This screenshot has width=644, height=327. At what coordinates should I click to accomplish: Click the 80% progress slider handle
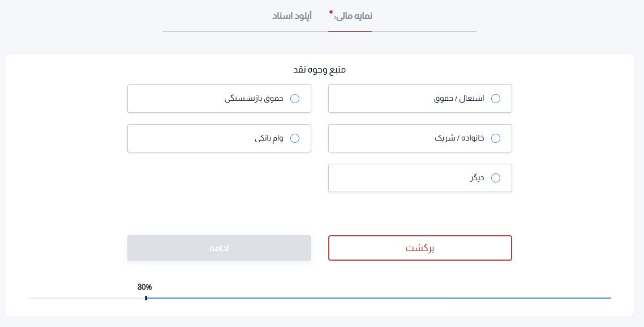tap(146, 297)
